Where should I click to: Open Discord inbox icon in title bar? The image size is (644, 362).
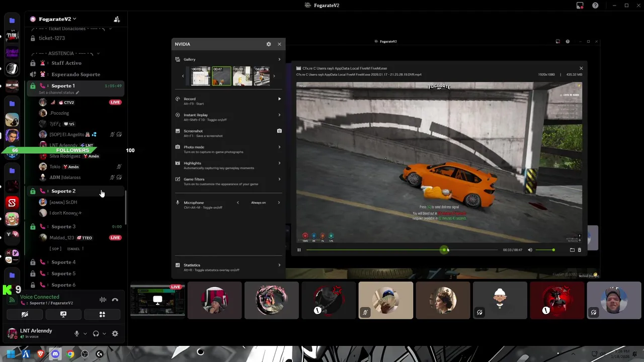pyautogui.click(x=580, y=6)
